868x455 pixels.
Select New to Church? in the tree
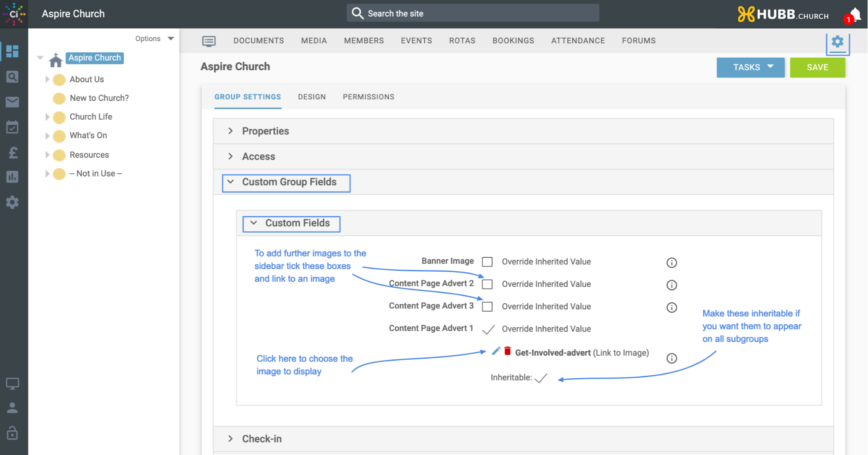coord(99,98)
